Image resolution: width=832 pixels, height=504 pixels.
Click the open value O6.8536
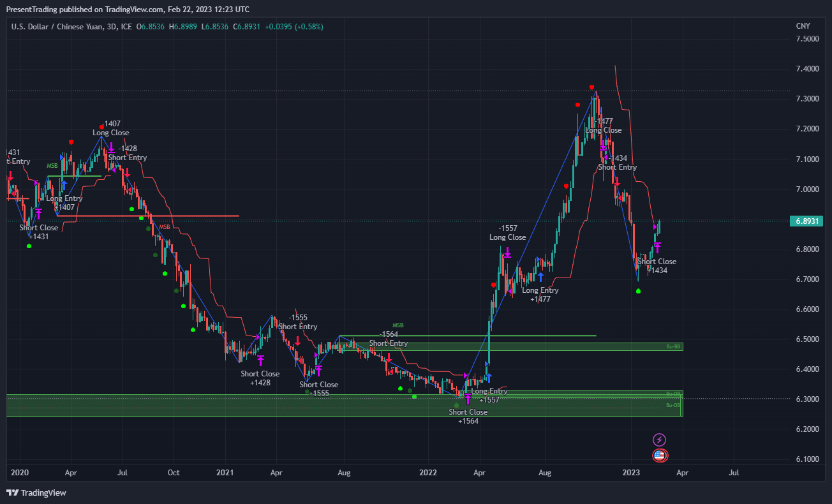(150, 27)
